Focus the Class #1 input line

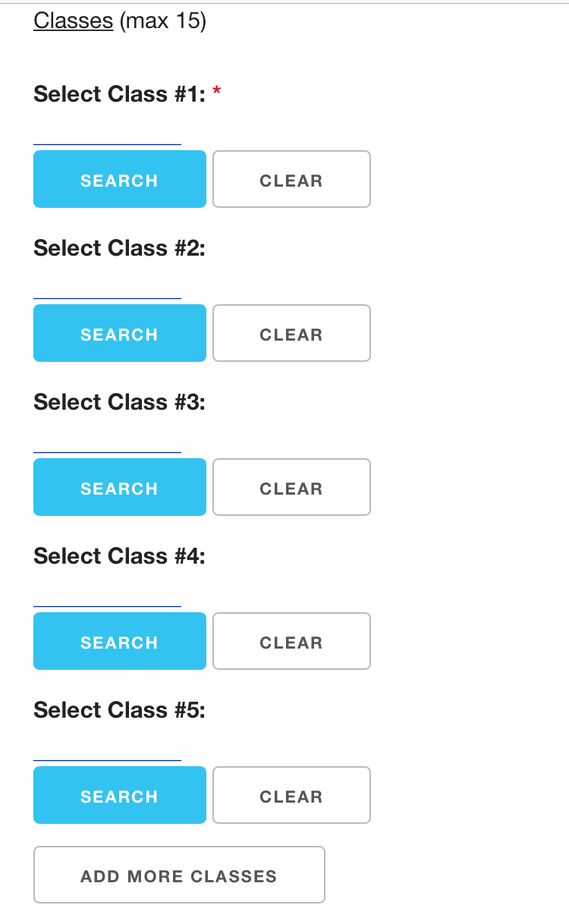pos(107,135)
